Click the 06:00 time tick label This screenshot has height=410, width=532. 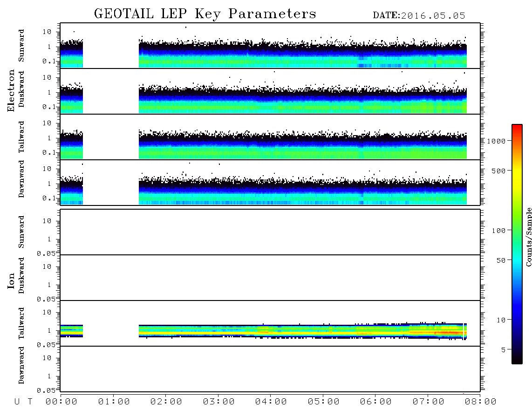[x=376, y=402]
